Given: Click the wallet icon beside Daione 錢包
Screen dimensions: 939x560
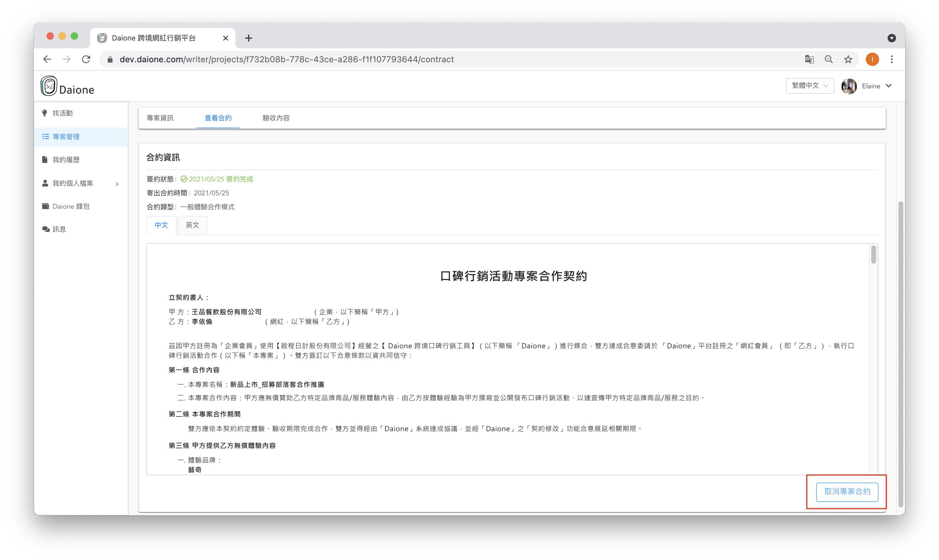Looking at the screenshot, I should pos(46,206).
